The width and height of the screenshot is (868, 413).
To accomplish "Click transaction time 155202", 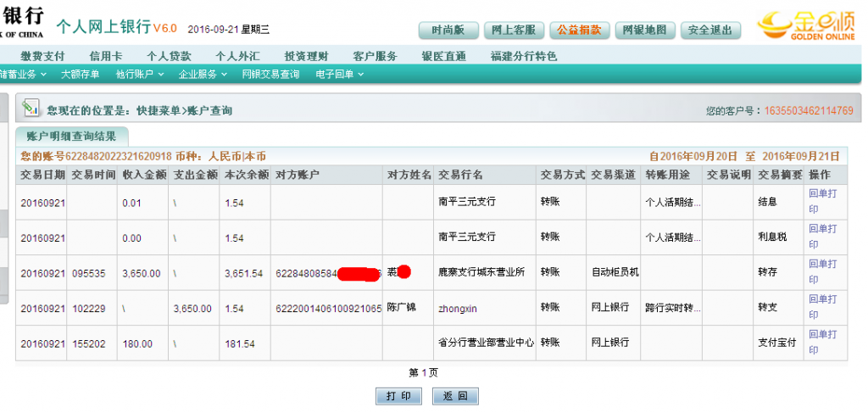I will tap(88, 343).
